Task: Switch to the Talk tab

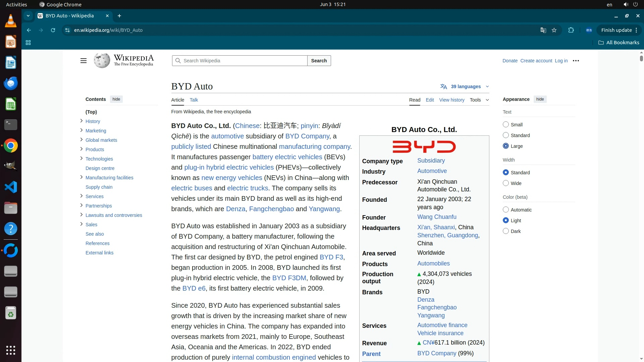Action: click(194, 100)
